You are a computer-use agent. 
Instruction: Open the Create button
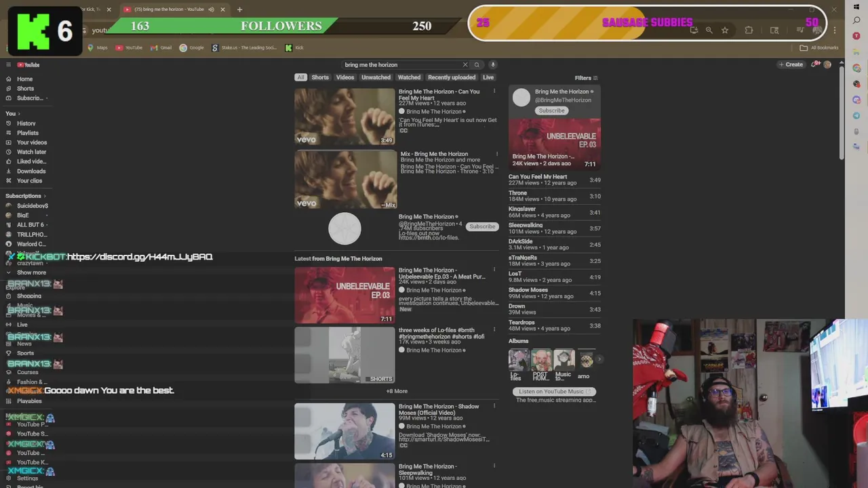pyautogui.click(x=791, y=64)
